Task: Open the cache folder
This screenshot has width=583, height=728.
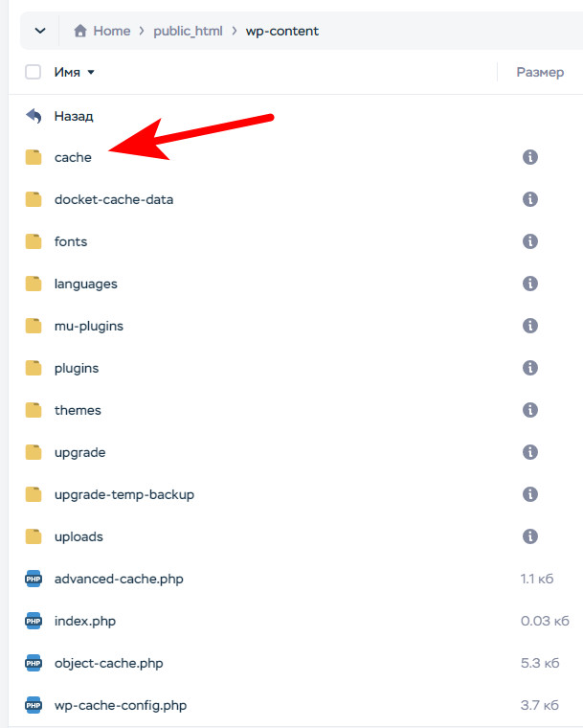Action: [73, 157]
